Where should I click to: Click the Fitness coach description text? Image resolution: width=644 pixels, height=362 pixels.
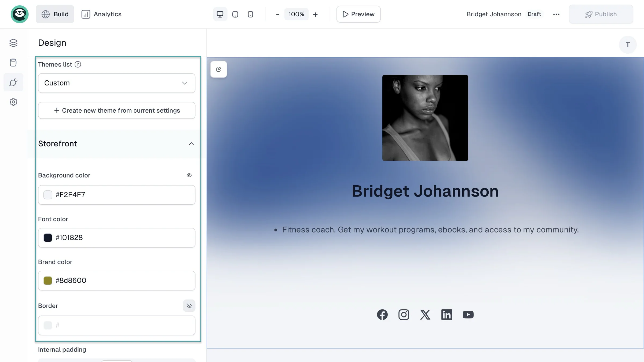[430, 230]
